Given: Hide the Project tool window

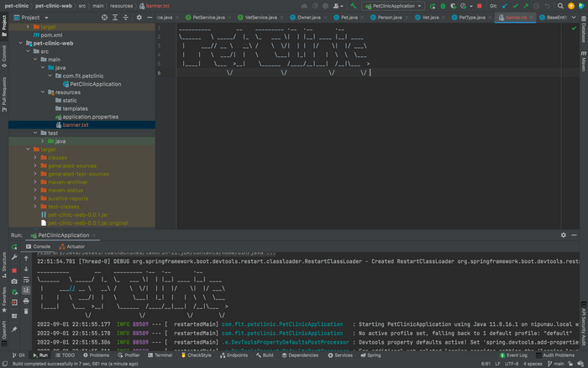Looking at the screenshot, I should point(150,18).
